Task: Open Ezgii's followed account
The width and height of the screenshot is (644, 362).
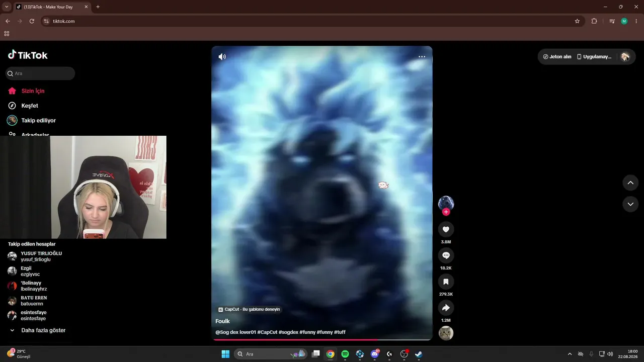Action: coord(30,271)
